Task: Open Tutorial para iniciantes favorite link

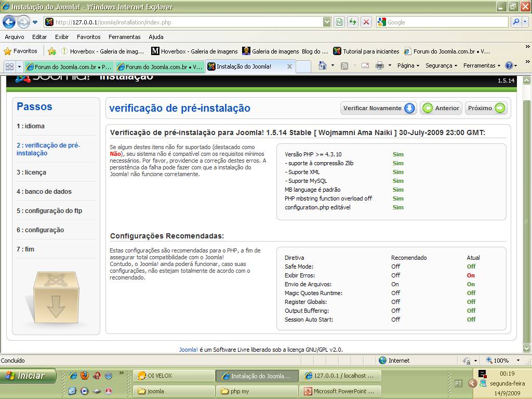Action: click(x=366, y=51)
